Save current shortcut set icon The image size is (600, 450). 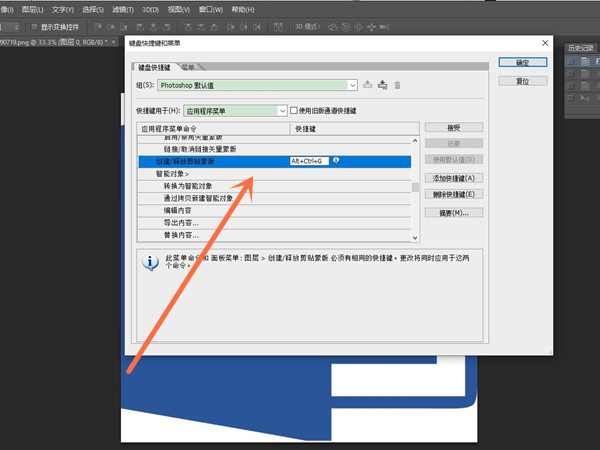pyautogui.click(x=368, y=85)
